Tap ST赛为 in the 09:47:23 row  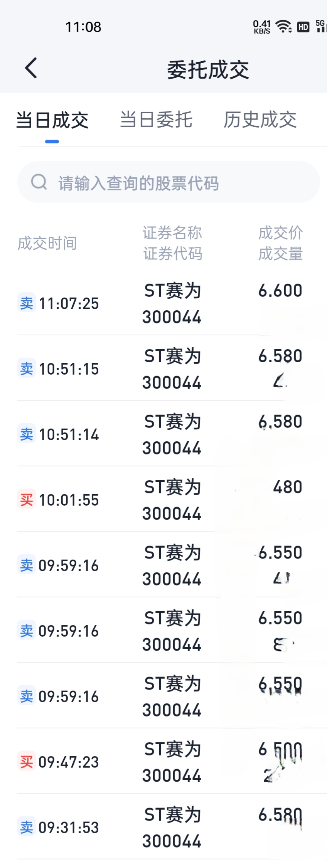(x=172, y=749)
